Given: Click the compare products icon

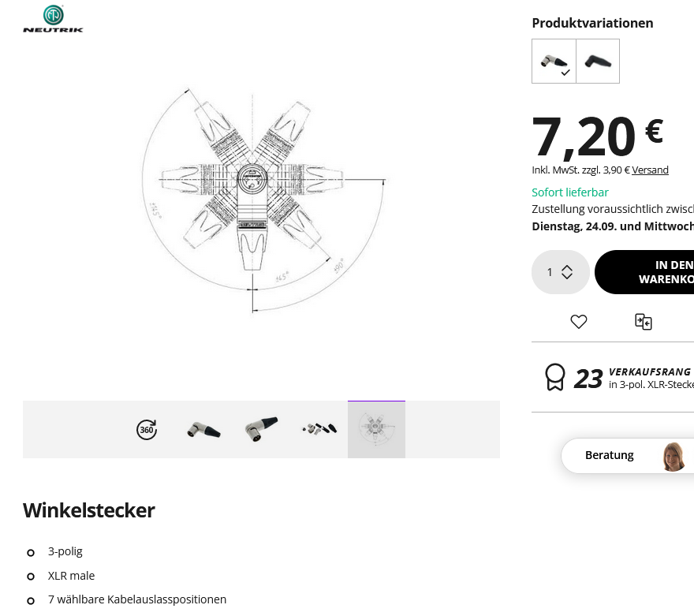Looking at the screenshot, I should (x=643, y=322).
